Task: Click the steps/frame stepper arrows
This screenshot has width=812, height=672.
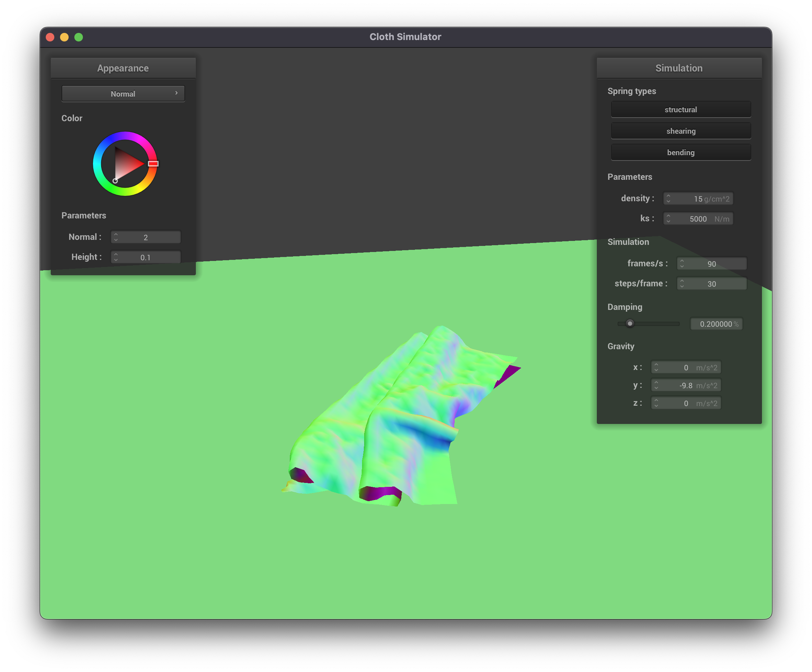Action: click(682, 284)
